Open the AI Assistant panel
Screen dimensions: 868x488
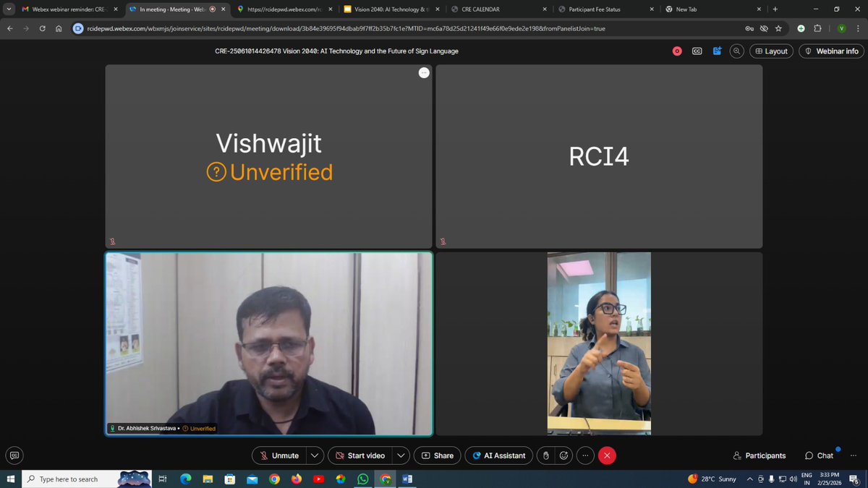point(499,455)
